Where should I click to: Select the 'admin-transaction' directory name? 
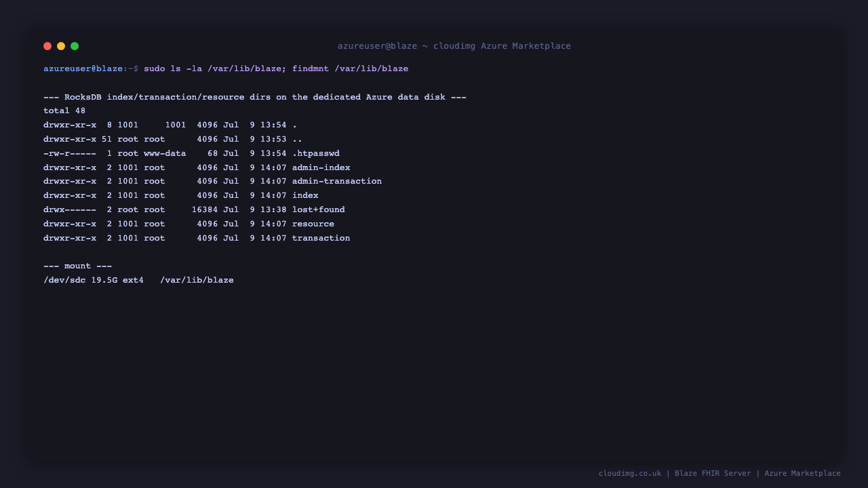point(337,182)
